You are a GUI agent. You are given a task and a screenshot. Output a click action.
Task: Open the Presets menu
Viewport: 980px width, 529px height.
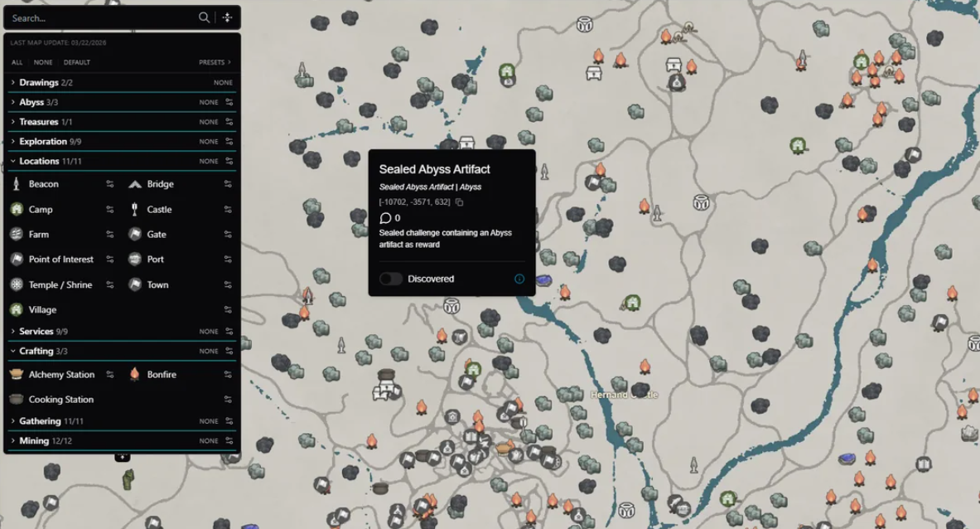215,62
